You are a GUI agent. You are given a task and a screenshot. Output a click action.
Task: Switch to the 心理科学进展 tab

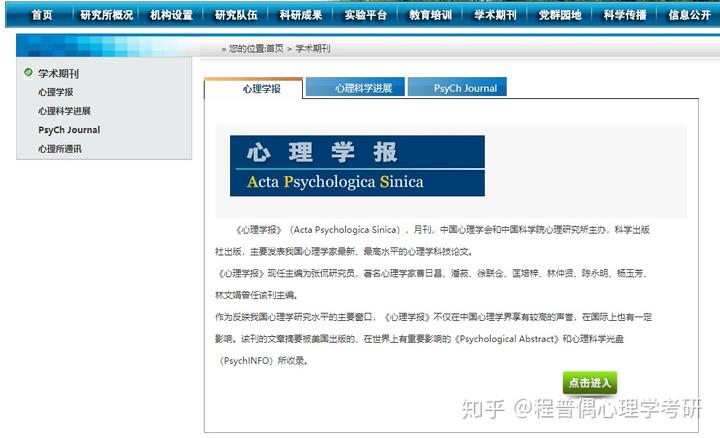tap(355, 87)
